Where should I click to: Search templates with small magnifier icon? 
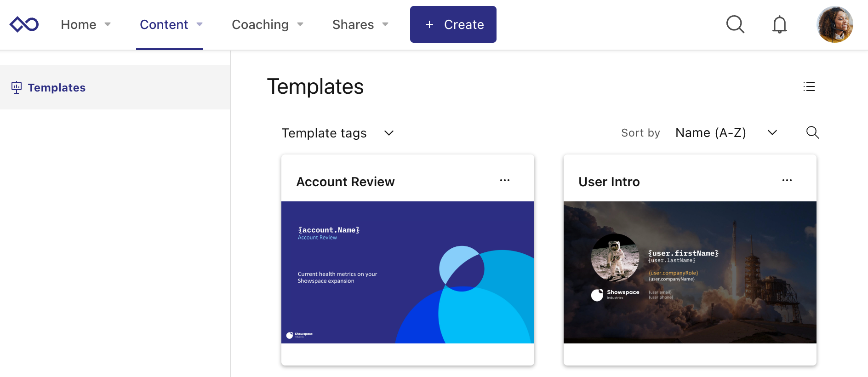[x=812, y=132]
